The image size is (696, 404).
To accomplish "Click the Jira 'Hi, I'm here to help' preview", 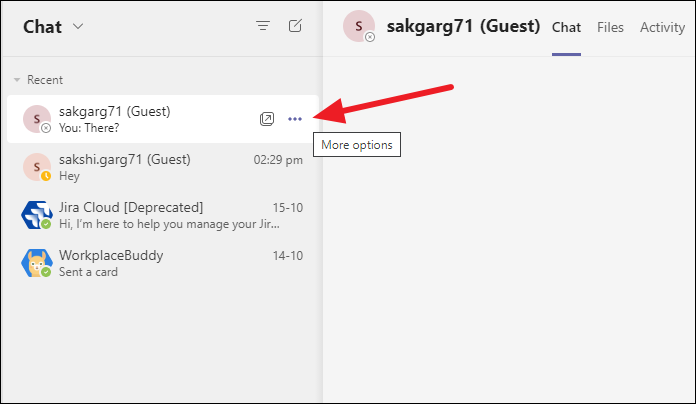I will [x=169, y=224].
